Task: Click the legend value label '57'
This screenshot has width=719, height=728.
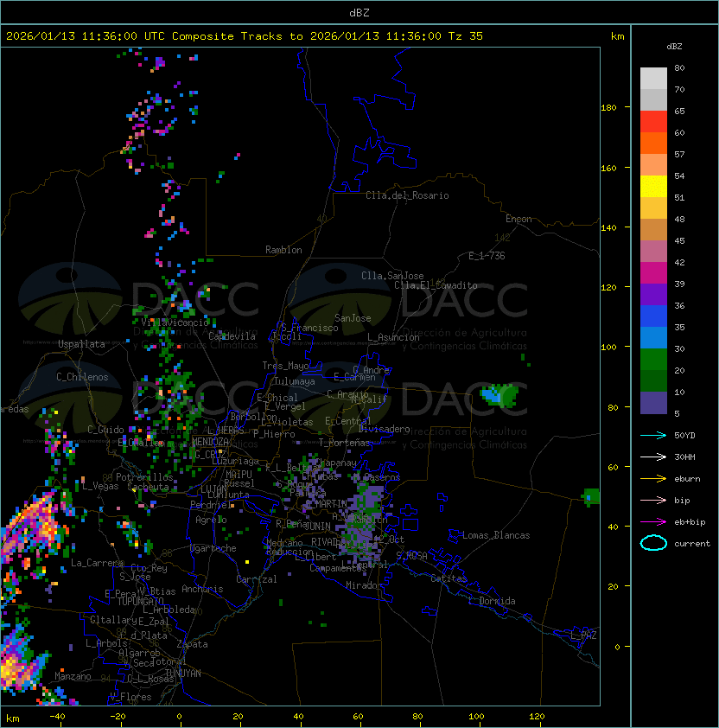Action: tap(679, 154)
